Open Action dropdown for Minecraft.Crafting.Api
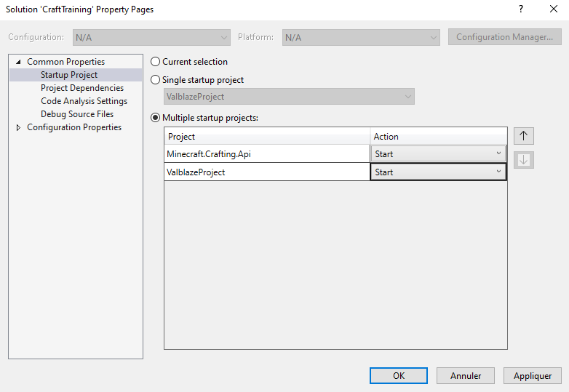This screenshot has width=569, height=392. click(x=438, y=153)
